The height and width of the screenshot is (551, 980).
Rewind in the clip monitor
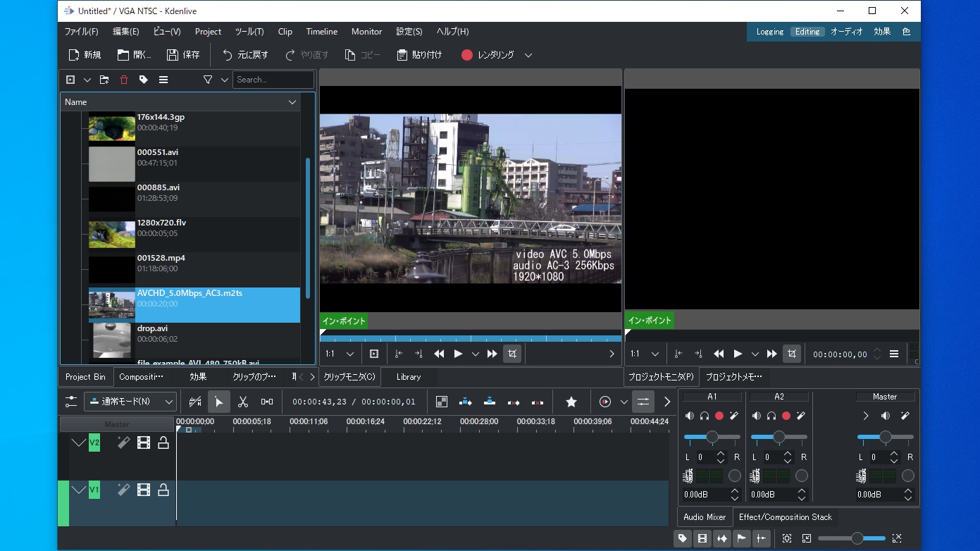coord(439,354)
